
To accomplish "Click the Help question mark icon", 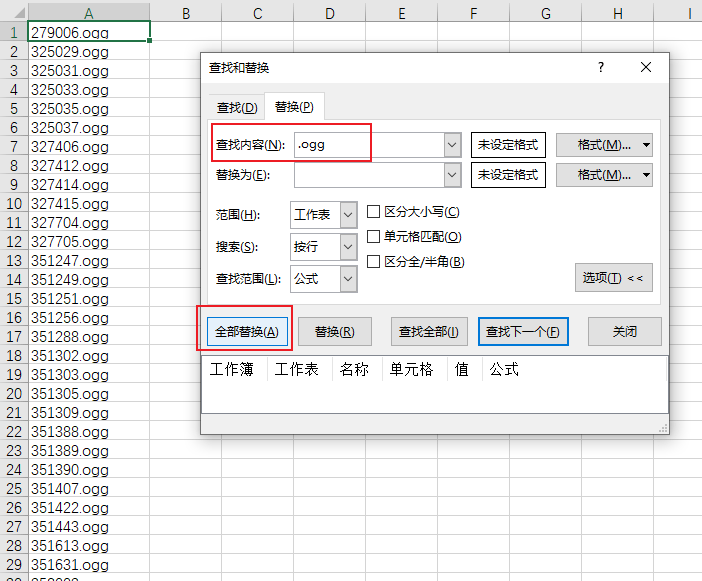I will [x=601, y=67].
